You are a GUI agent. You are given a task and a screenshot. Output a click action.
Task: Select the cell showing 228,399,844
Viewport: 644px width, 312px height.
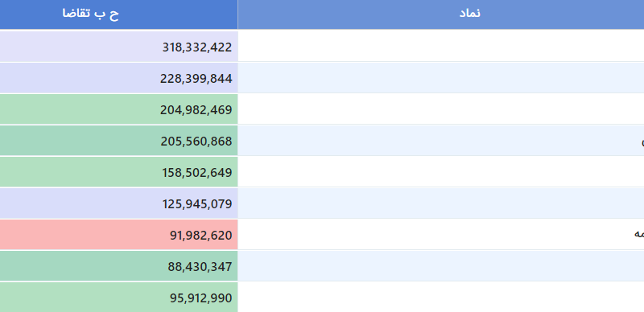click(x=118, y=78)
